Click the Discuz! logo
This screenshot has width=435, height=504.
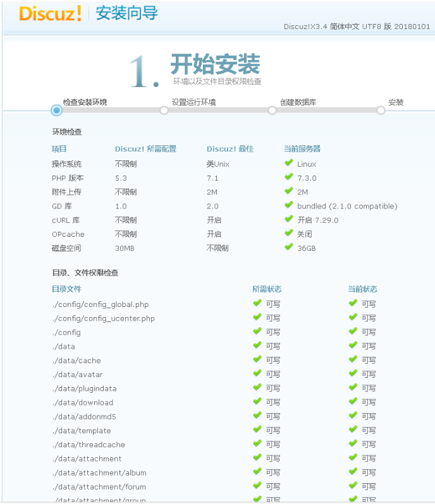(x=51, y=14)
